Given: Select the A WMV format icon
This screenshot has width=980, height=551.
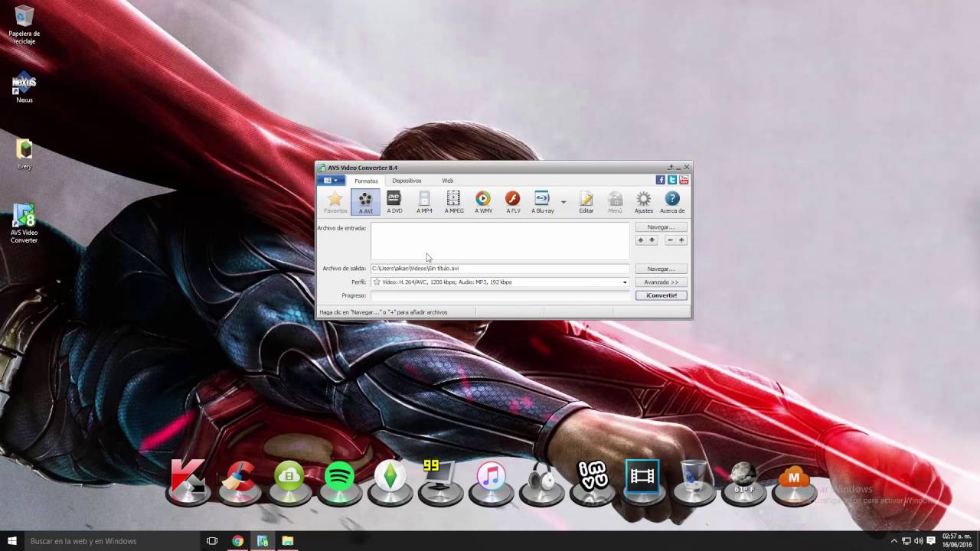Looking at the screenshot, I should [483, 202].
